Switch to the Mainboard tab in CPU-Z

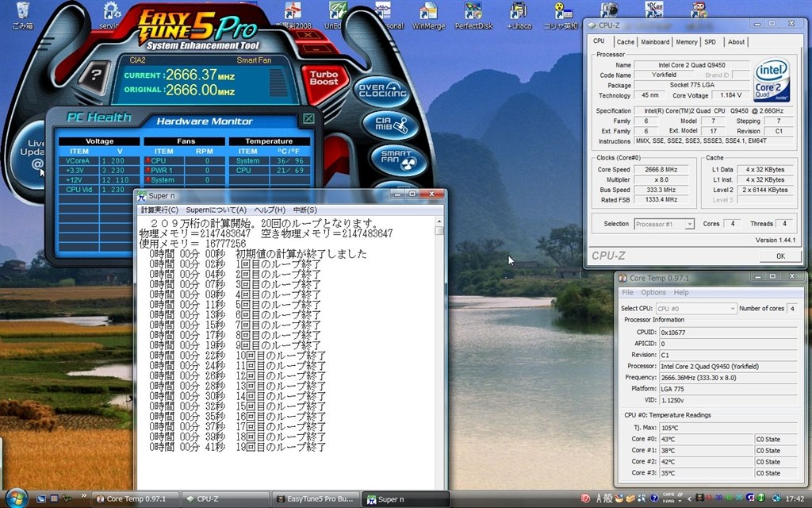coord(655,42)
